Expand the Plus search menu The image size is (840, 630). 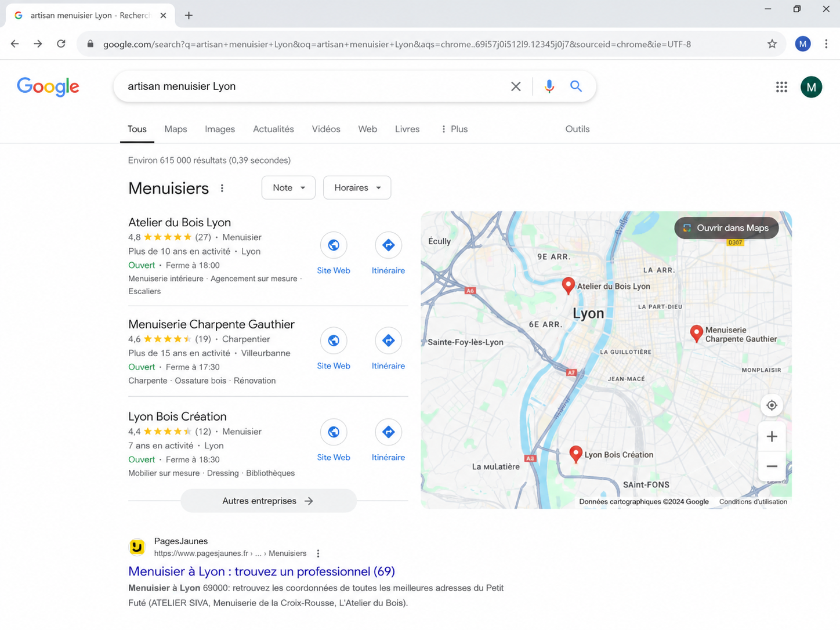coord(454,129)
